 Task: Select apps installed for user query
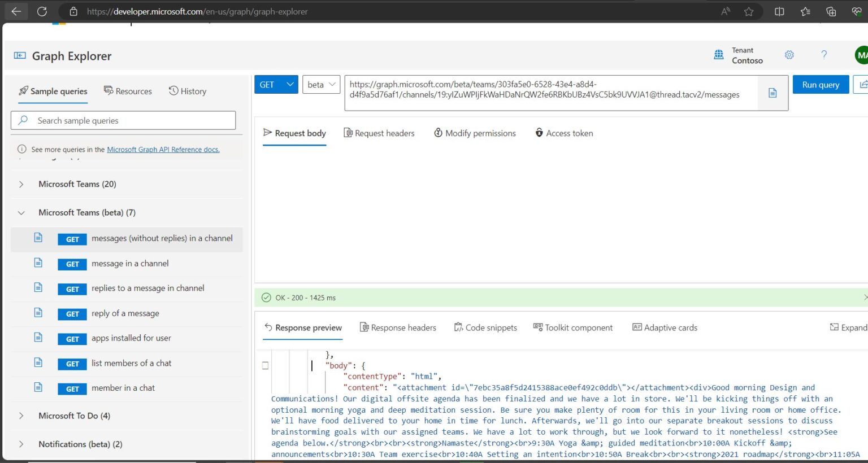(127, 338)
